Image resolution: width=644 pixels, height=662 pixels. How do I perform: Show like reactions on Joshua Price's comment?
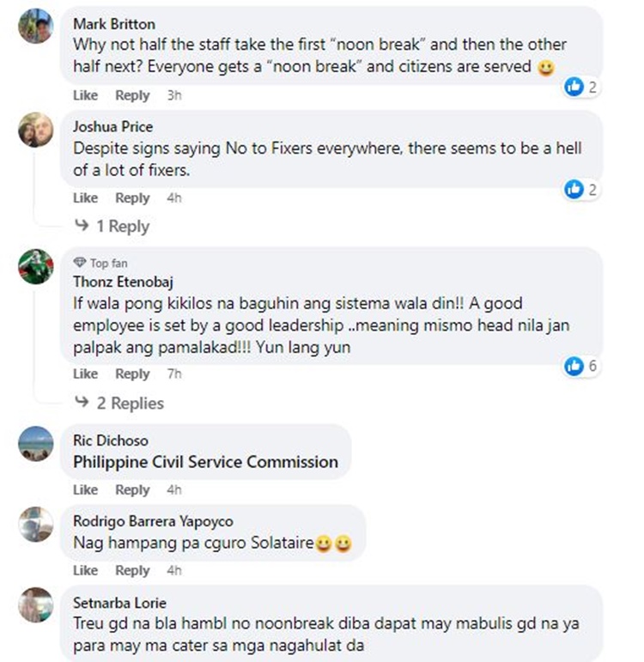tap(581, 189)
